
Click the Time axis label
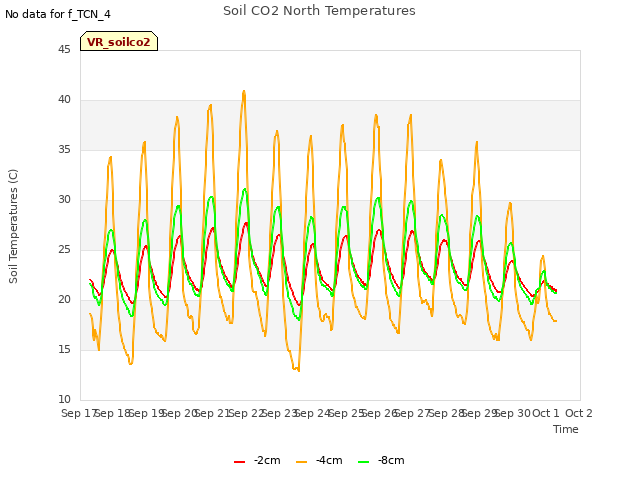pyautogui.click(x=566, y=429)
